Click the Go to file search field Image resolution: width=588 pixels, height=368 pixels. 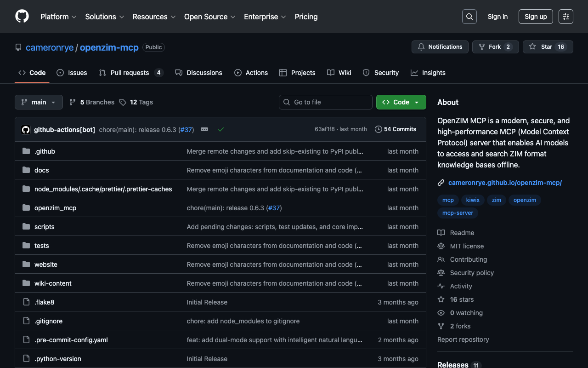[x=325, y=102]
